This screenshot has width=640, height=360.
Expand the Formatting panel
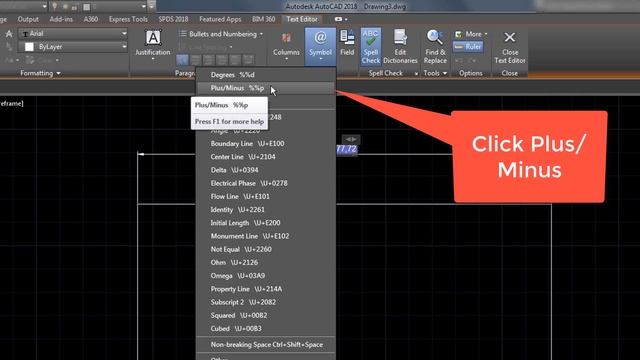coord(40,73)
